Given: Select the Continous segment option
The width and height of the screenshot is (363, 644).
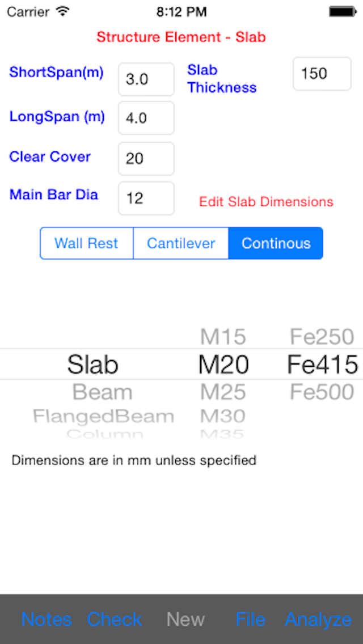Looking at the screenshot, I should tap(276, 244).
